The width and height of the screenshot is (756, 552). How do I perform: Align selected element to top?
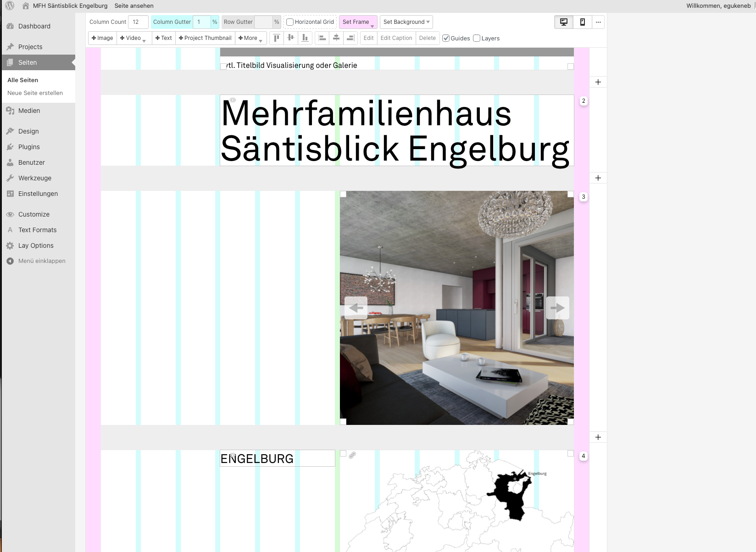pyautogui.click(x=277, y=38)
